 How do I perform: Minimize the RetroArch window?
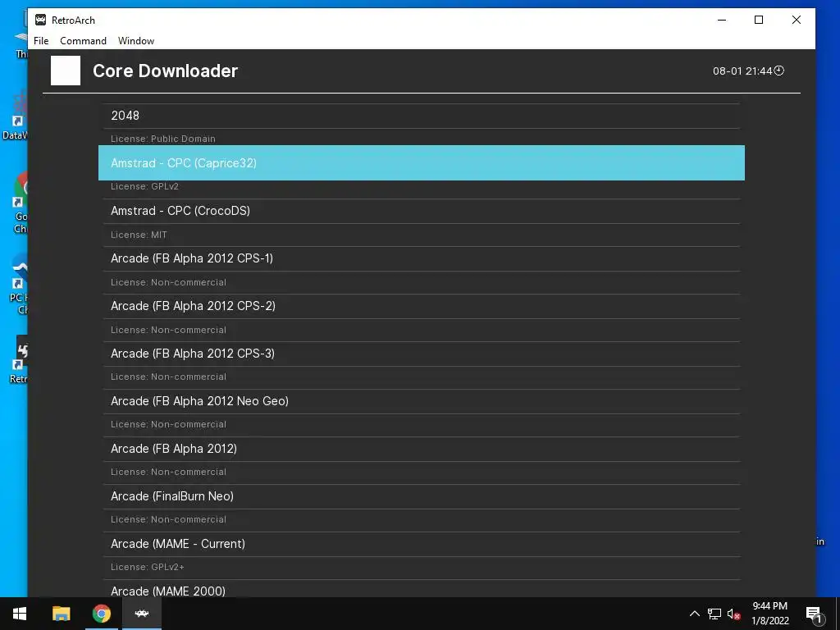click(x=722, y=21)
